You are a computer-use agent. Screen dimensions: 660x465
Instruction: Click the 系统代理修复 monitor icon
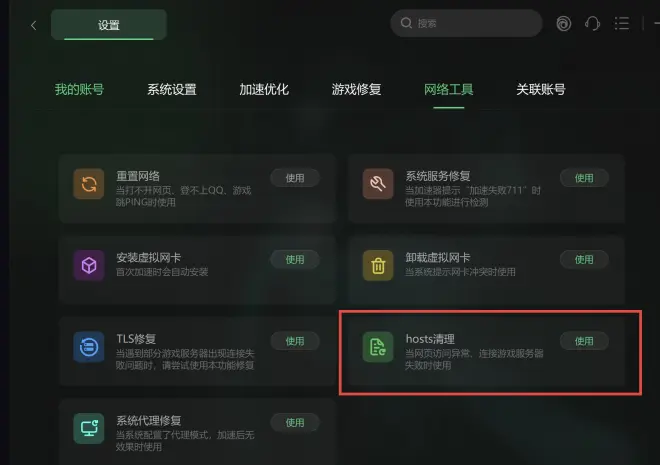tap(89, 428)
